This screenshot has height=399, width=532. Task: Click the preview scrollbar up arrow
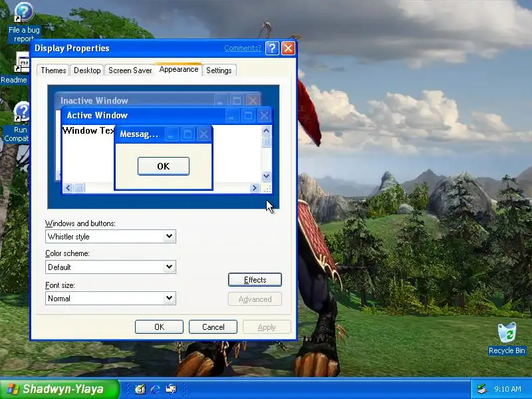(267, 130)
